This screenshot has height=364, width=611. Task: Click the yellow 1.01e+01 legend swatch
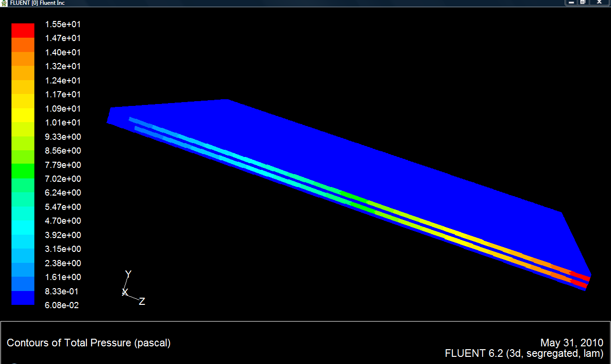(x=23, y=115)
